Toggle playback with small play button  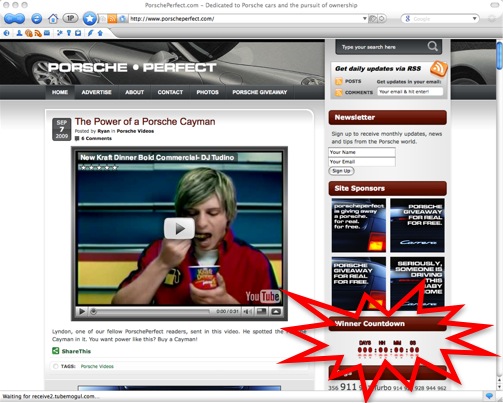coord(81,311)
